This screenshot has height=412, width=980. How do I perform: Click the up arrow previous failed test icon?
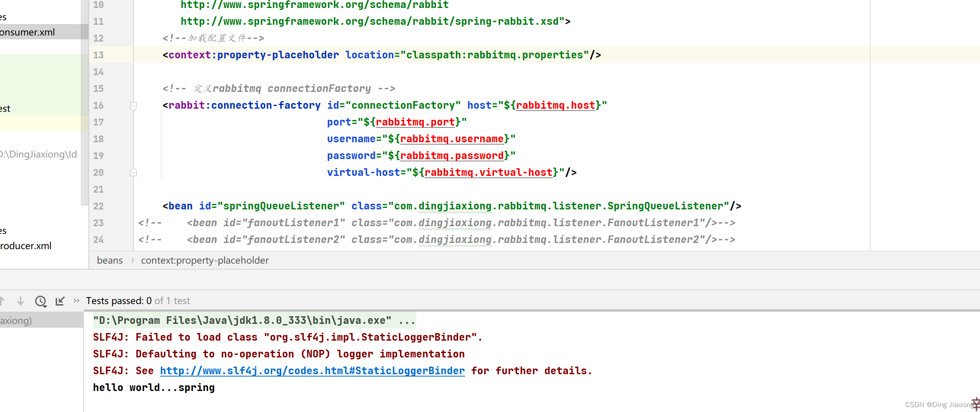pyautogui.click(x=2, y=301)
